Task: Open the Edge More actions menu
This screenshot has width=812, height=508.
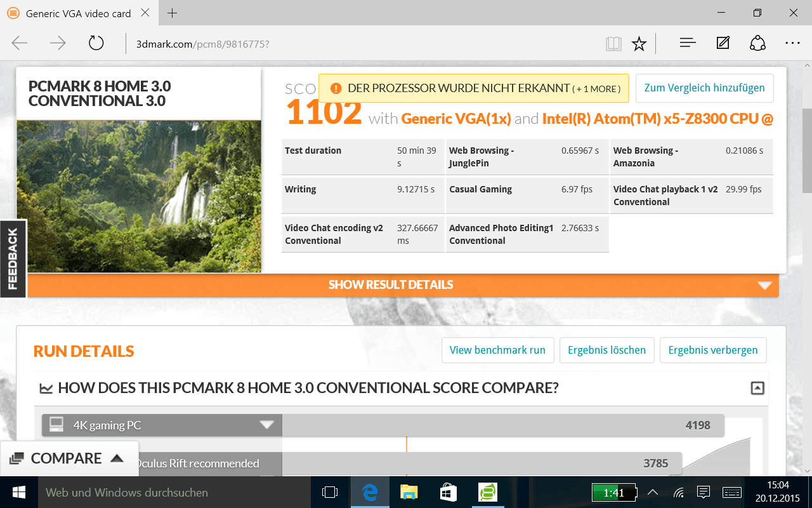Action: tap(792, 43)
